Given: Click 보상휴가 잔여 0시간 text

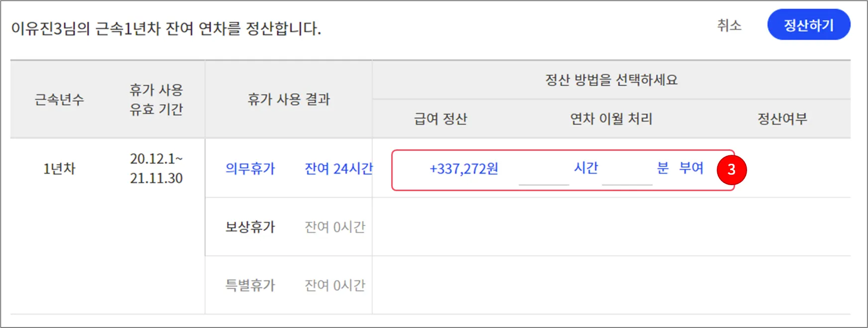Looking at the screenshot, I should click(x=335, y=227).
